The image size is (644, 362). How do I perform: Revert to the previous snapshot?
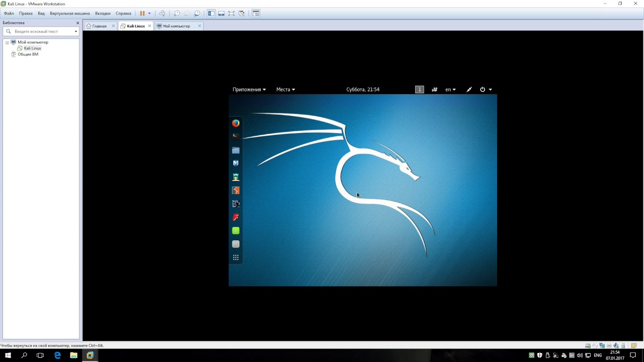click(187, 14)
